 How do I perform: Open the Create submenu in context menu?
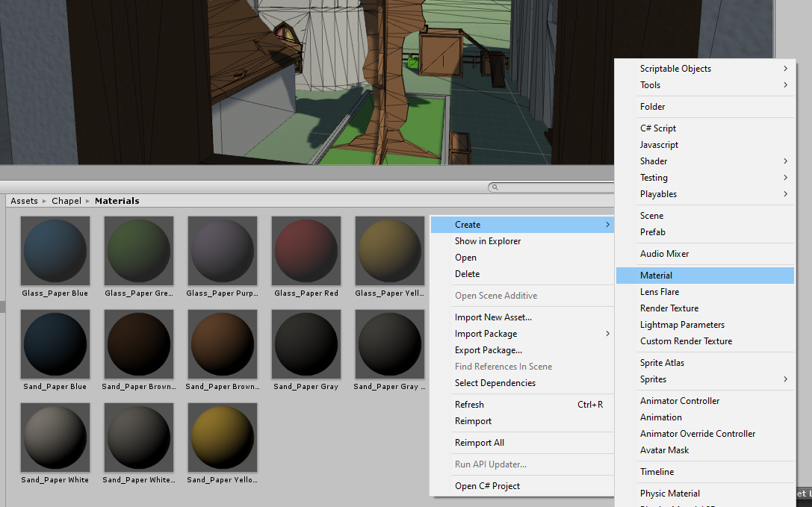[522, 225]
